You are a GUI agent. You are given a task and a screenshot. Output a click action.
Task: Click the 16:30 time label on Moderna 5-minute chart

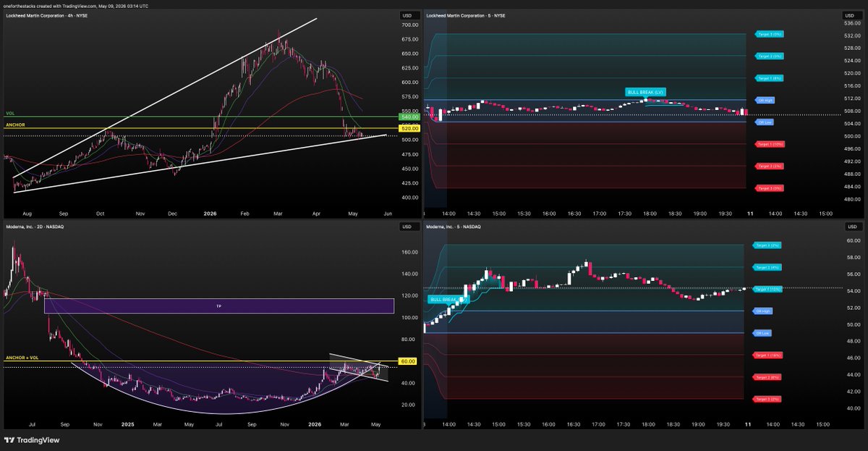[x=574, y=426]
